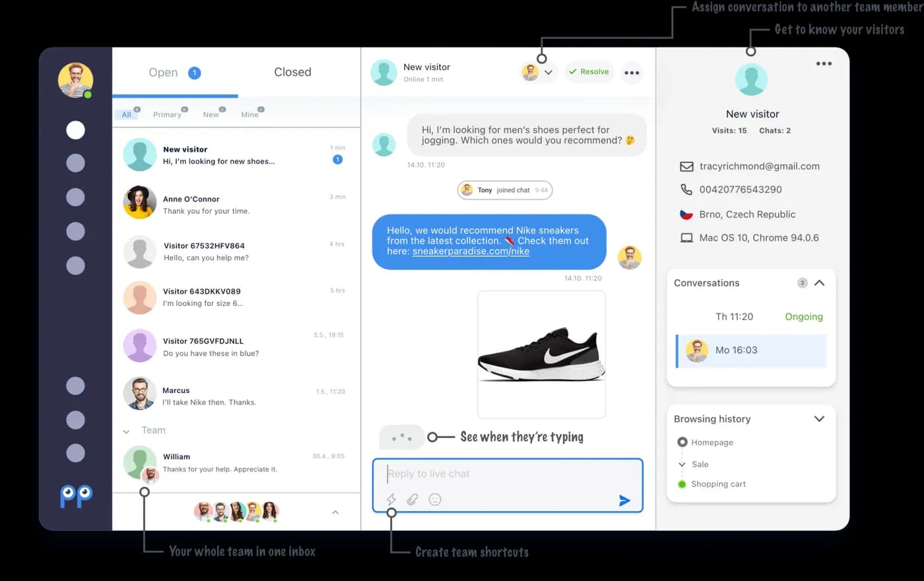
Task: Select the All filter tab
Action: (x=127, y=114)
